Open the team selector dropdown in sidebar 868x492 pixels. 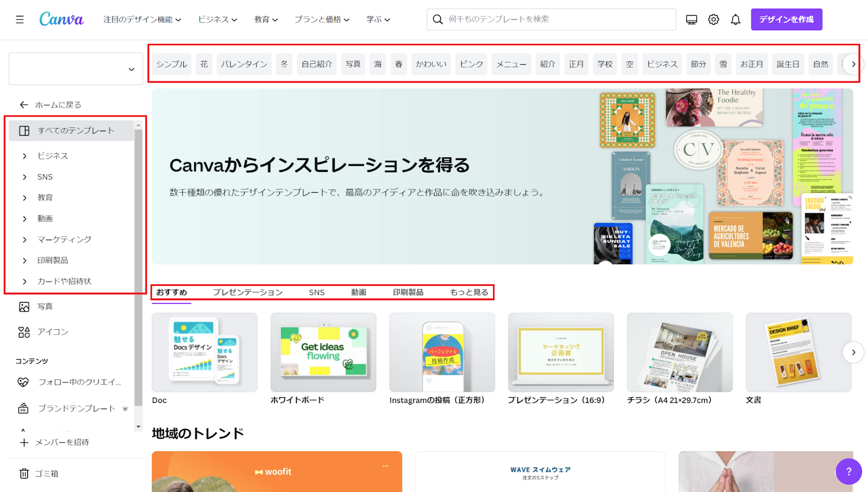(x=75, y=69)
